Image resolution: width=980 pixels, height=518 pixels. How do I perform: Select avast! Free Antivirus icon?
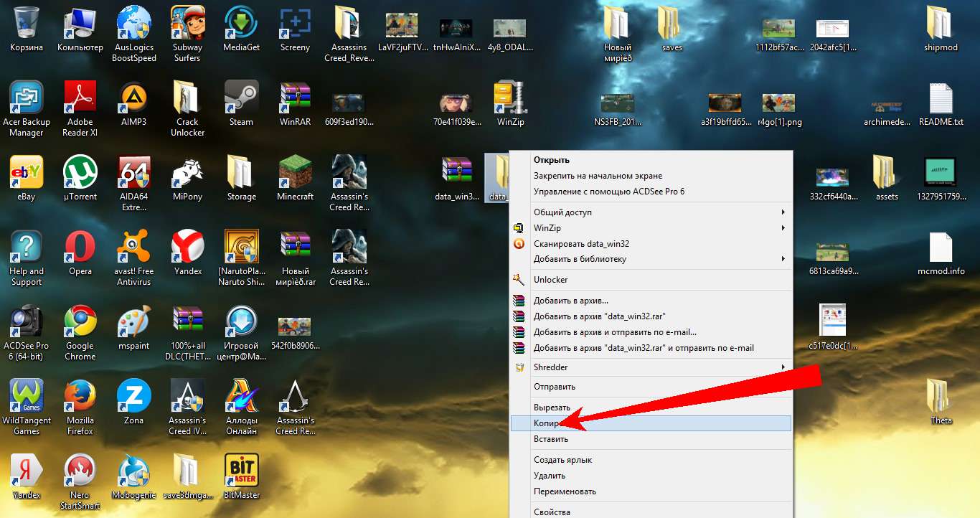pyautogui.click(x=134, y=247)
